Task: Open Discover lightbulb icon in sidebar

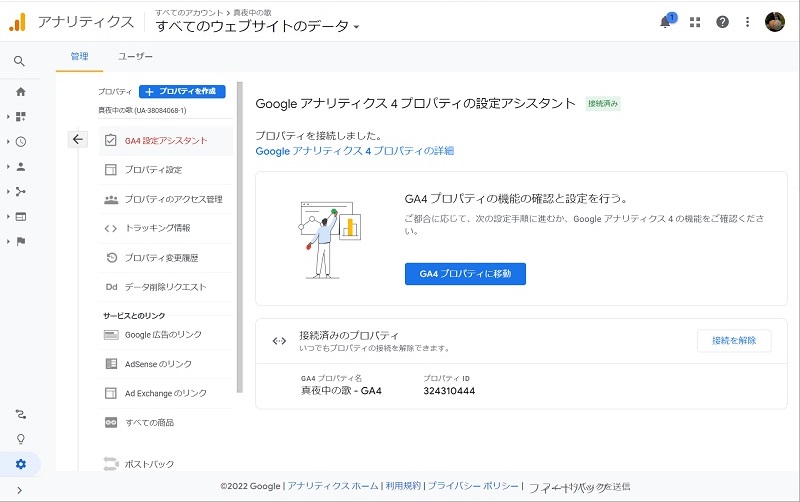Action: tap(20, 439)
